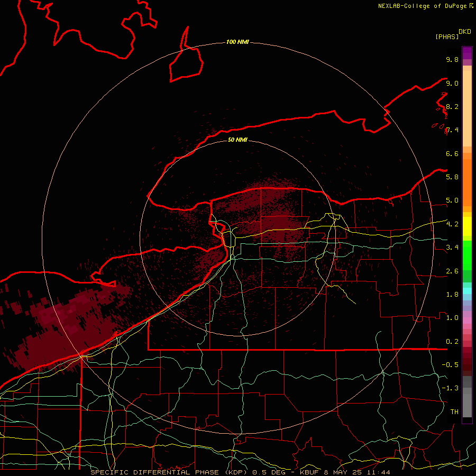Click the 4.2 legend value
The height and width of the screenshot is (476, 476).
tap(452, 224)
